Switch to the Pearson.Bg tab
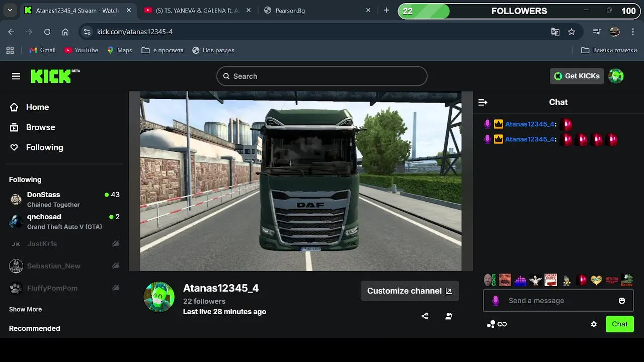Viewport: 644px width, 362px height. coord(317,11)
